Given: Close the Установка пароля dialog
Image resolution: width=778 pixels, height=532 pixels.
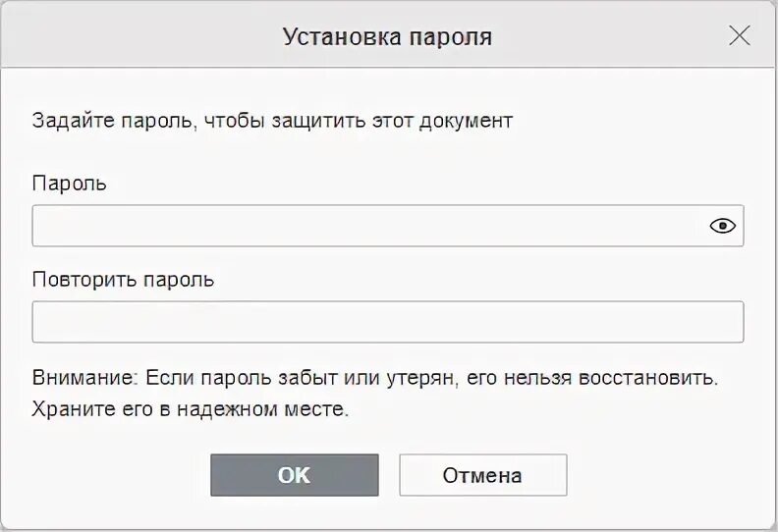Looking at the screenshot, I should [740, 36].
